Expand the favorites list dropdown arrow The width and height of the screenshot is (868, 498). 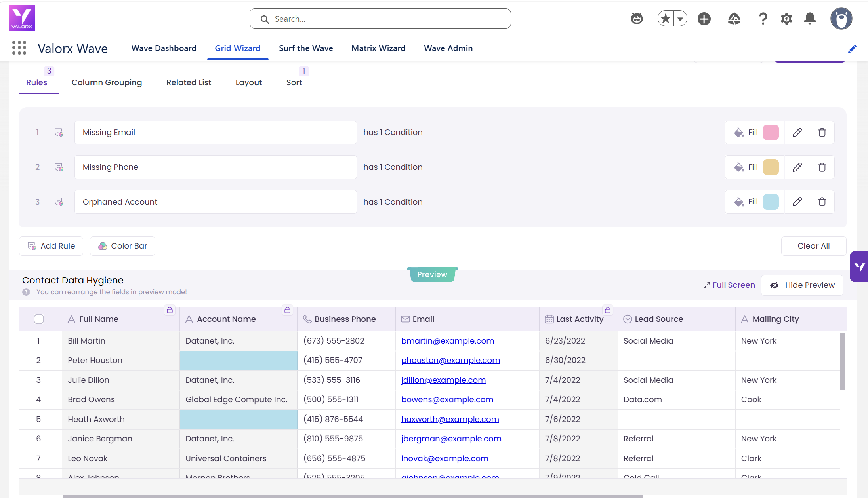pos(680,19)
